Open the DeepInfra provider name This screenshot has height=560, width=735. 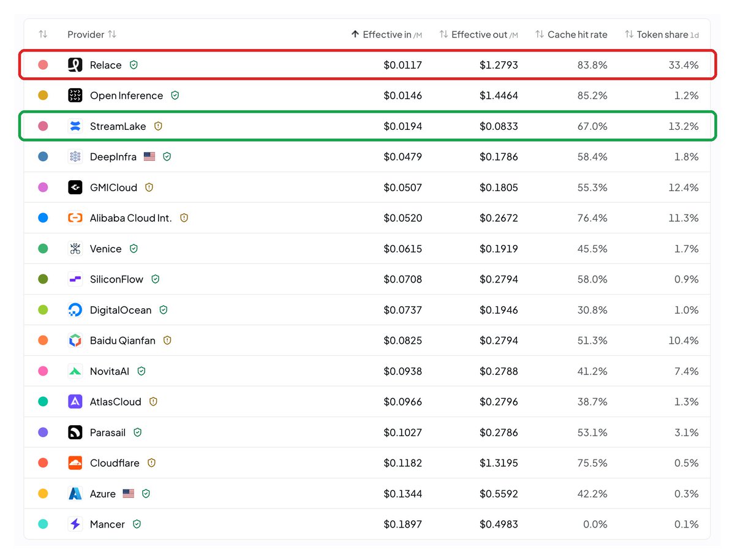pyautogui.click(x=113, y=157)
